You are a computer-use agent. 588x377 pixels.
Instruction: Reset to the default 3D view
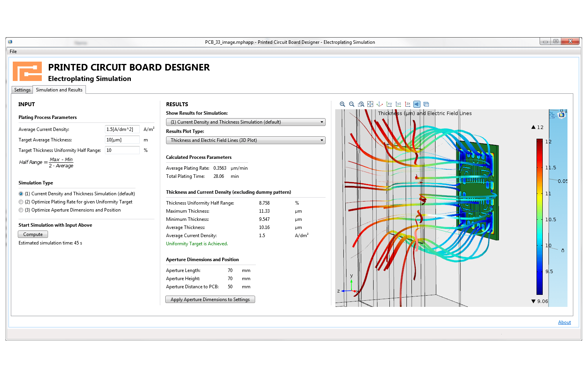(380, 104)
